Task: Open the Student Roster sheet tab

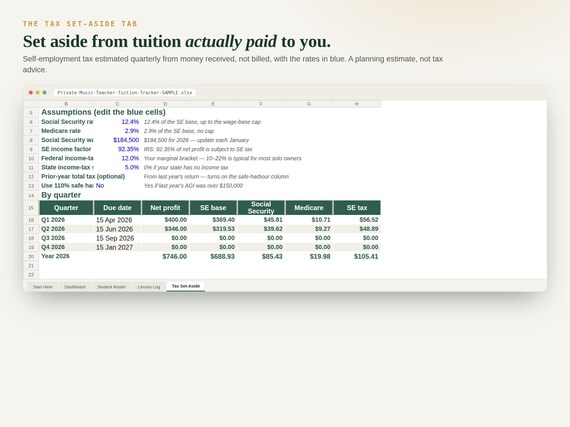Action: [111, 287]
